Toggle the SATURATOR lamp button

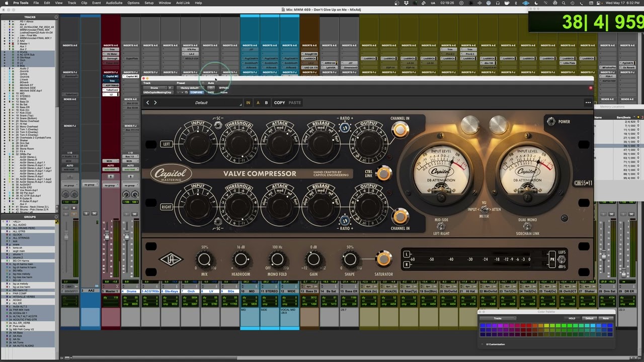383,259
